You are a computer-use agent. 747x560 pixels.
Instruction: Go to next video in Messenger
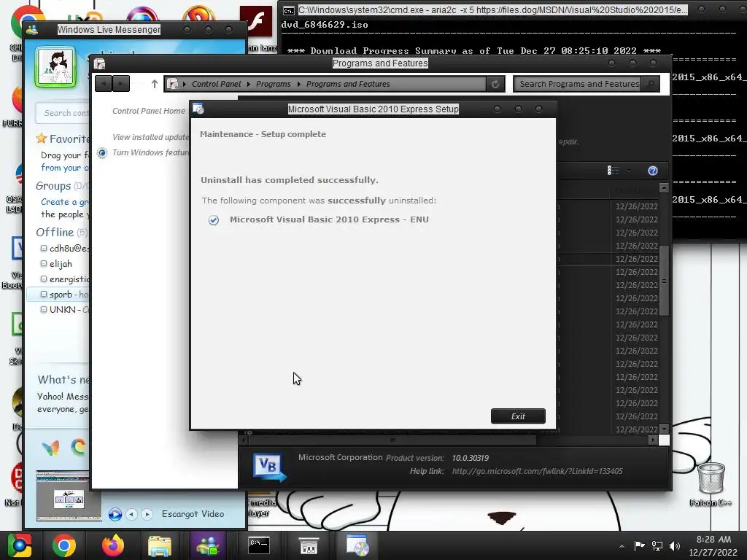(147, 514)
